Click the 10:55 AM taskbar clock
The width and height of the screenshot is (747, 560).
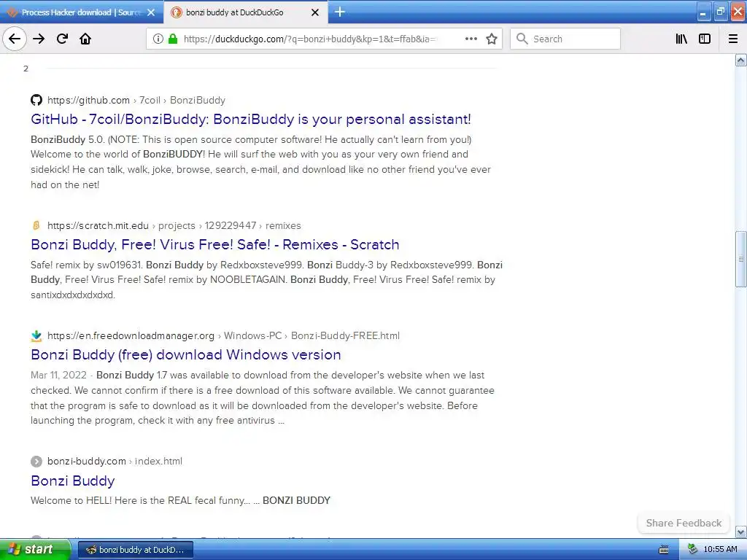click(720, 549)
